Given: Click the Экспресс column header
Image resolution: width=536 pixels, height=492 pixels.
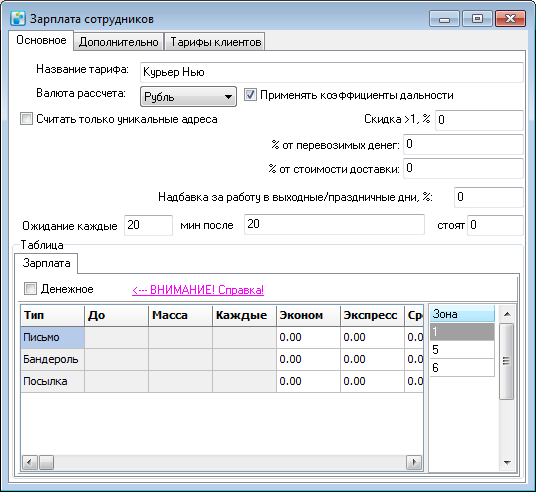Looking at the screenshot, I should (372, 315).
